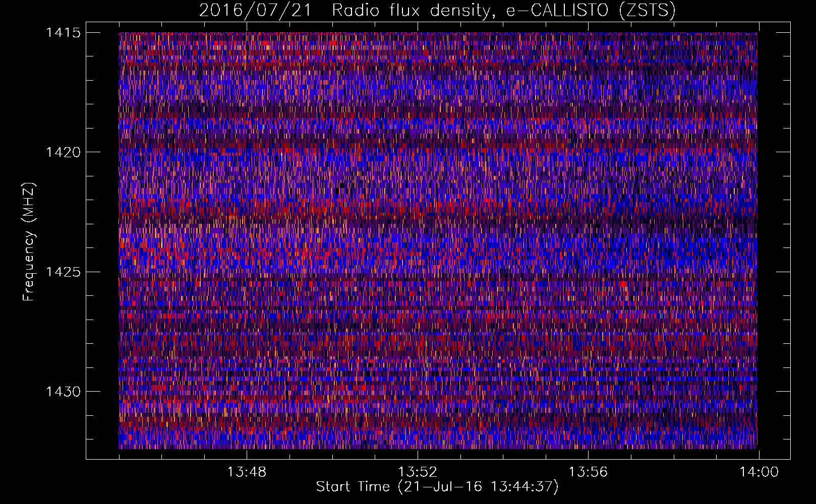
Task: Click the 13:48 time axis label
Action: (247, 472)
